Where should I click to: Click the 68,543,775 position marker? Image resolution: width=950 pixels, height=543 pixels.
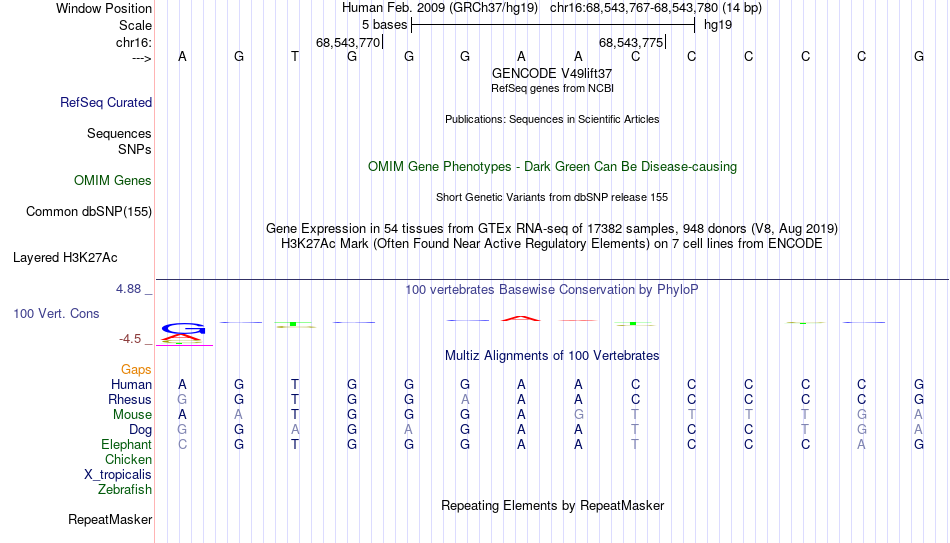click(632, 42)
